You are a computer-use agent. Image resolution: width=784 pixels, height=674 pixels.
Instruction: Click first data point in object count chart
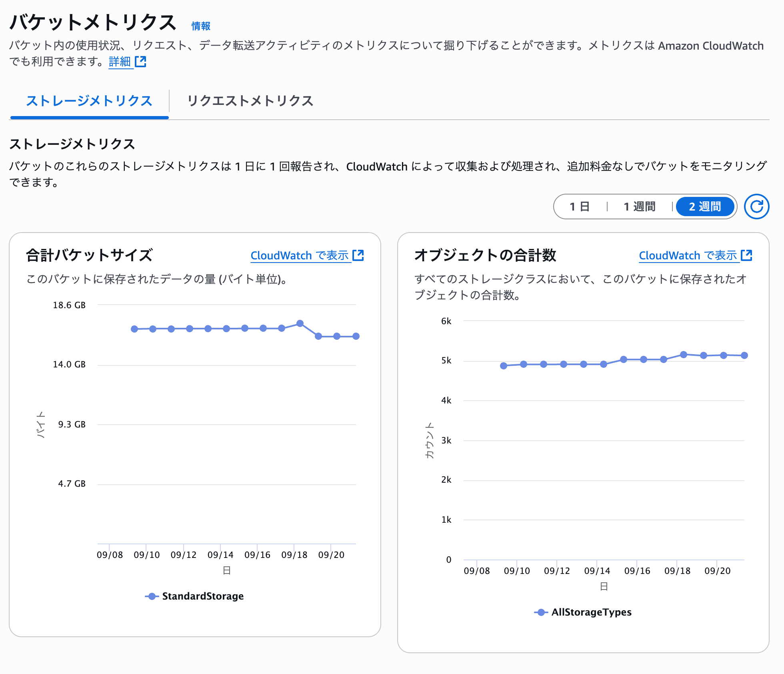click(x=504, y=366)
